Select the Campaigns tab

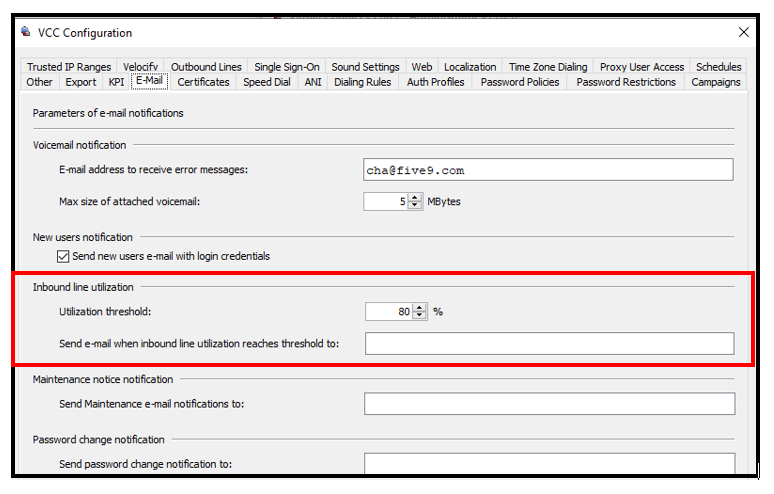(716, 82)
